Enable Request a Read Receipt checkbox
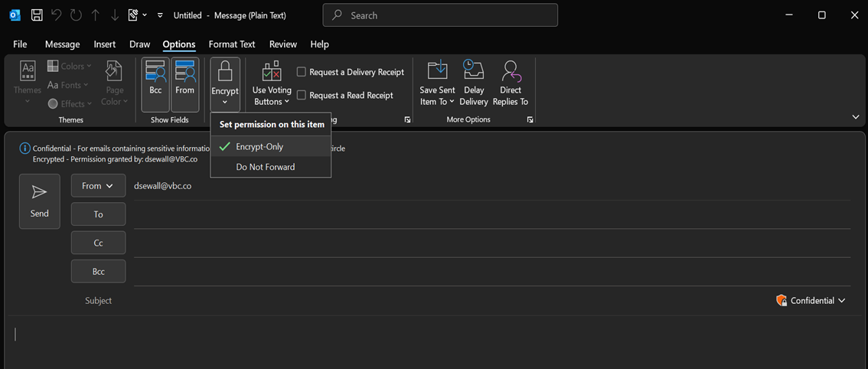Screen dimensions: 868x369 [x=302, y=95]
